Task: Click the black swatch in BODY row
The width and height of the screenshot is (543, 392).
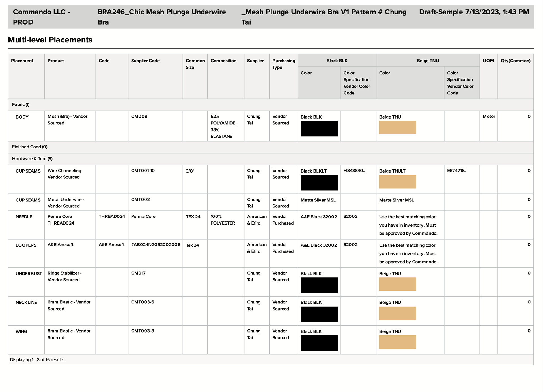Action: pos(319,128)
